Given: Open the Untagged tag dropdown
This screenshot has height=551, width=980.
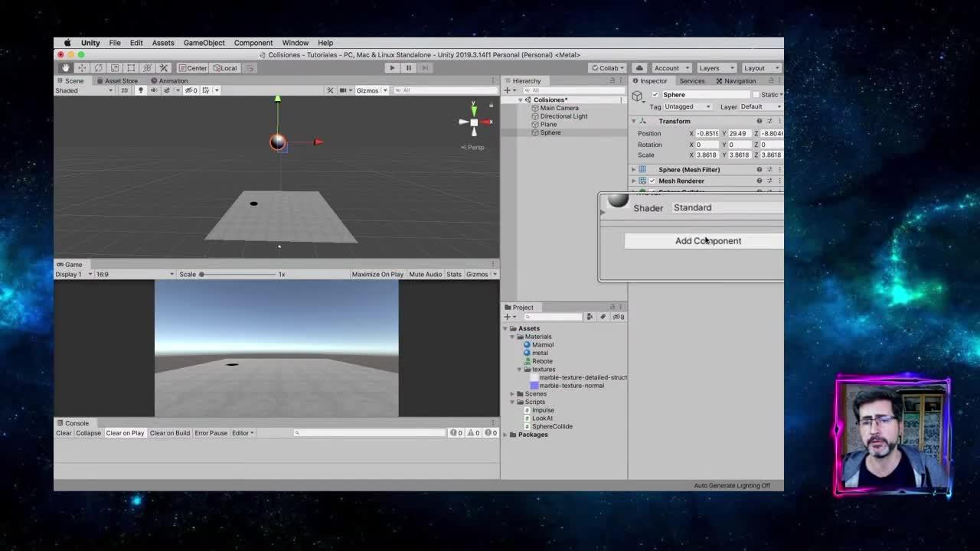Looking at the screenshot, I should coord(687,107).
